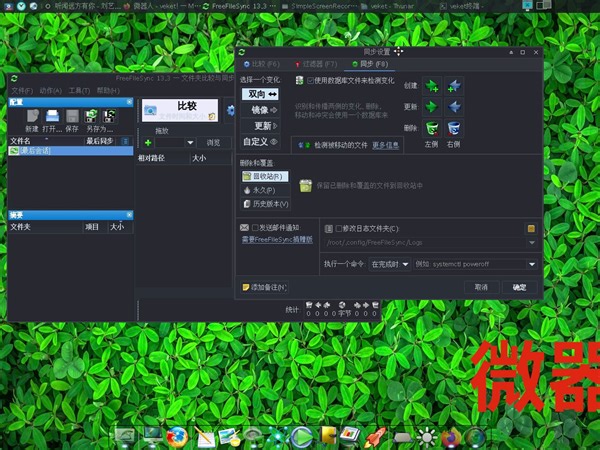Image resolution: width=600 pixels, height=450 pixels.
Task: Open the rocket dock icon
Action: 374,437
